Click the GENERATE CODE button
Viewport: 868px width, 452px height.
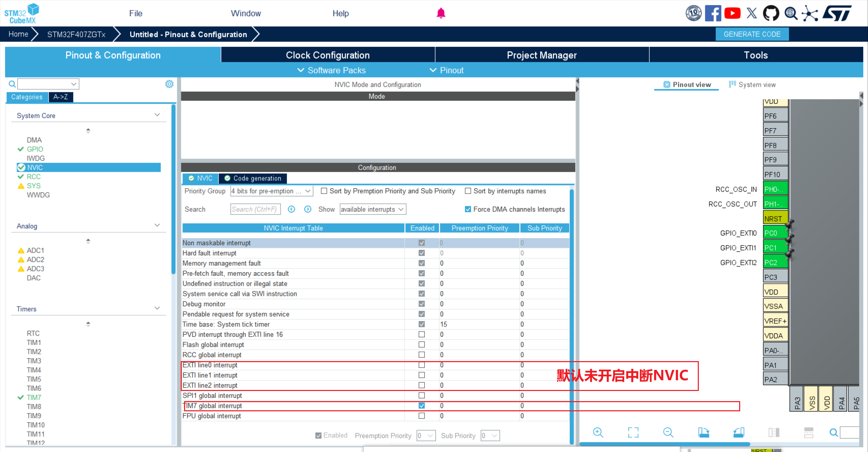tap(752, 34)
